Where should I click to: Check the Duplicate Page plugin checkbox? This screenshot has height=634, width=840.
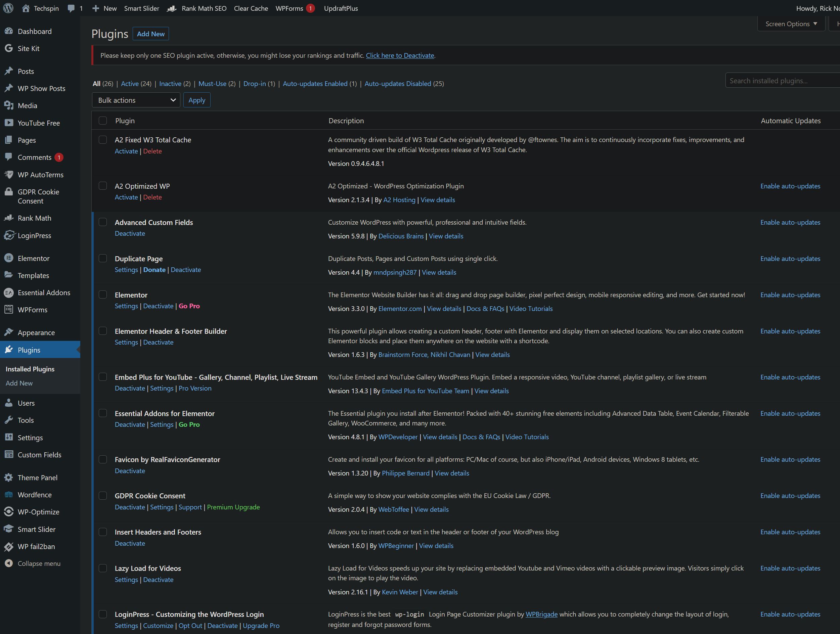[102, 258]
